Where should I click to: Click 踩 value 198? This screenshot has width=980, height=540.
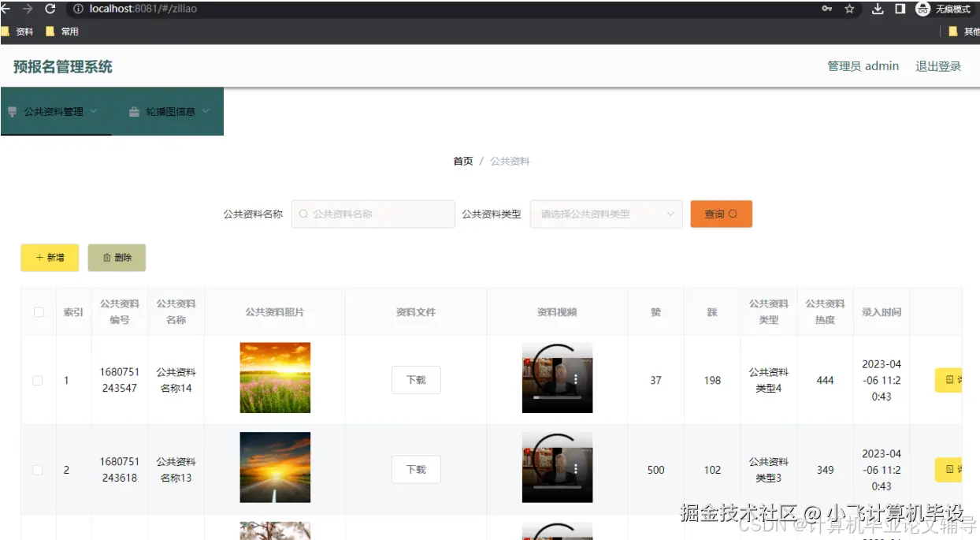click(712, 380)
